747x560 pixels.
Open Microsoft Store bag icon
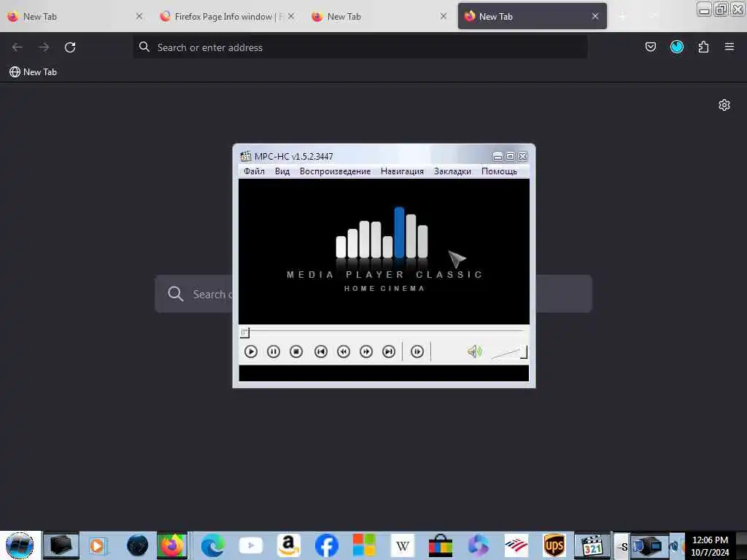440,545
